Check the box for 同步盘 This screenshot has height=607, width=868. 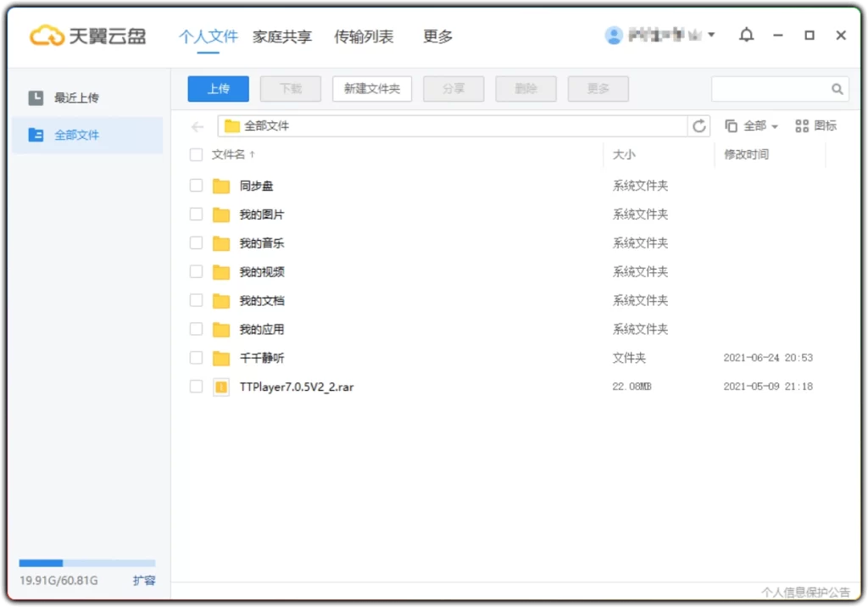(x=196, y=185)
